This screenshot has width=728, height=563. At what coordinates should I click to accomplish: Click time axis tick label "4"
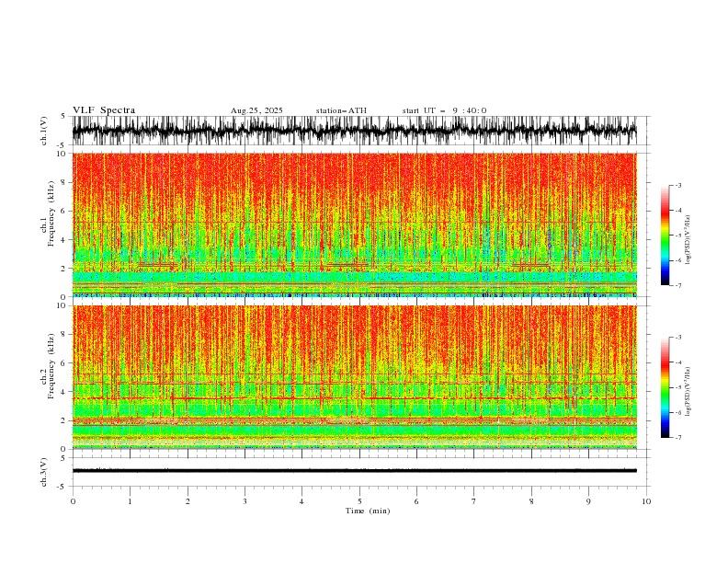pos(301,501)
